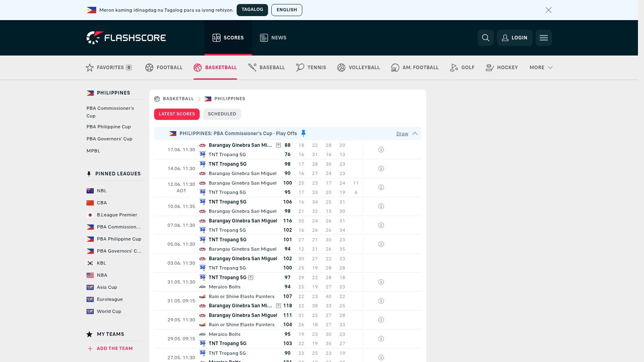Click the Flashscore logo
The height and width of the screenshot is (362, 644).
coord(126,38)
